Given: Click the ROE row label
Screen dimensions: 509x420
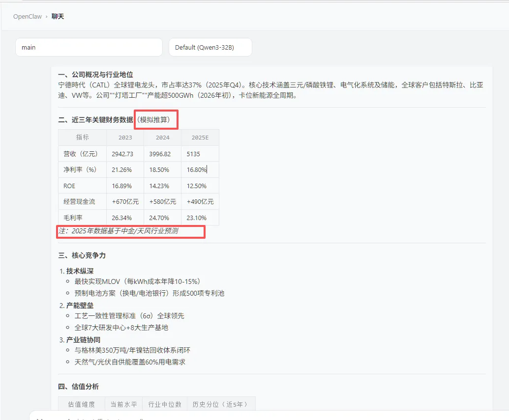Looking at the screenshot, I should tap(83, 186).
